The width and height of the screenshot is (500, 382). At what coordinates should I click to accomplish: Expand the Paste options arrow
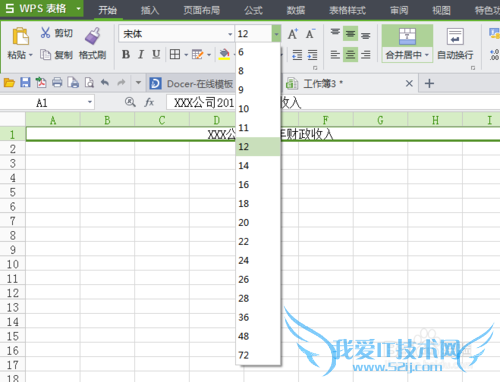coord(31,55)
